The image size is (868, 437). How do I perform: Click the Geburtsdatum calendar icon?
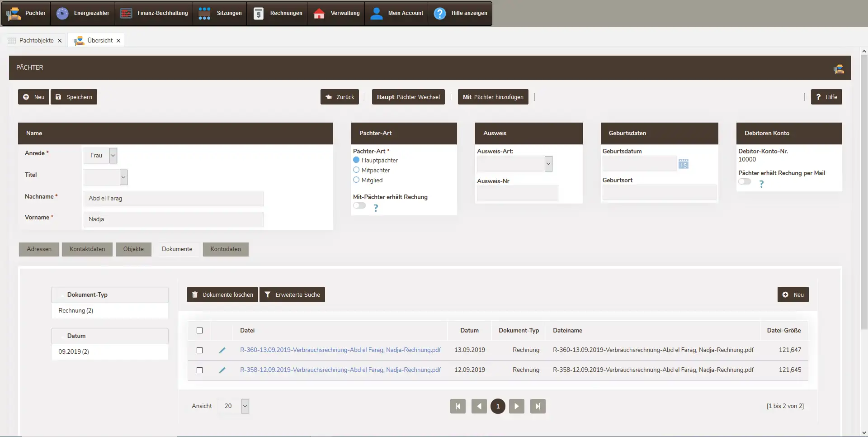[x=683, y=164]
